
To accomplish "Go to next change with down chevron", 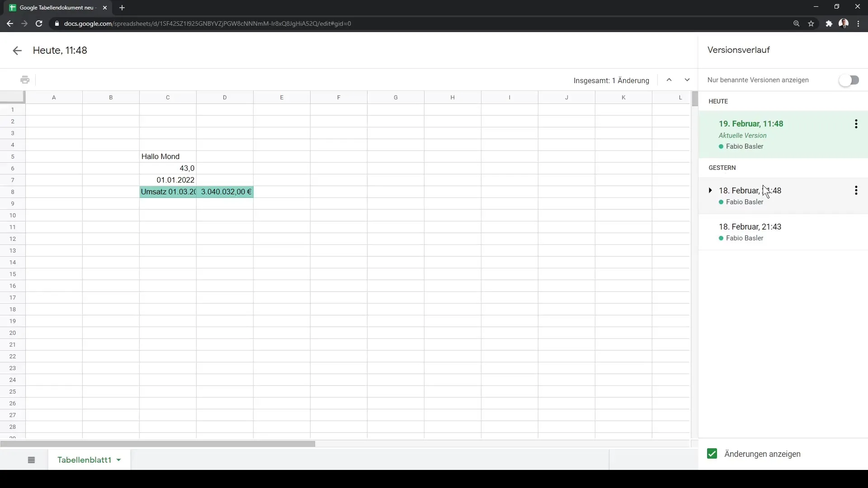I will [687, 80].
